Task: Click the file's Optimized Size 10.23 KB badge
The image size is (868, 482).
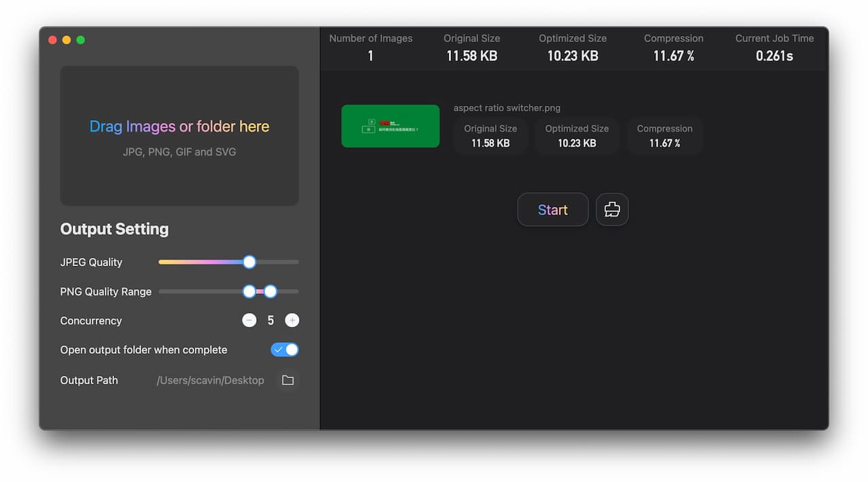Action: pyautogui.click(x=577, y=136)
